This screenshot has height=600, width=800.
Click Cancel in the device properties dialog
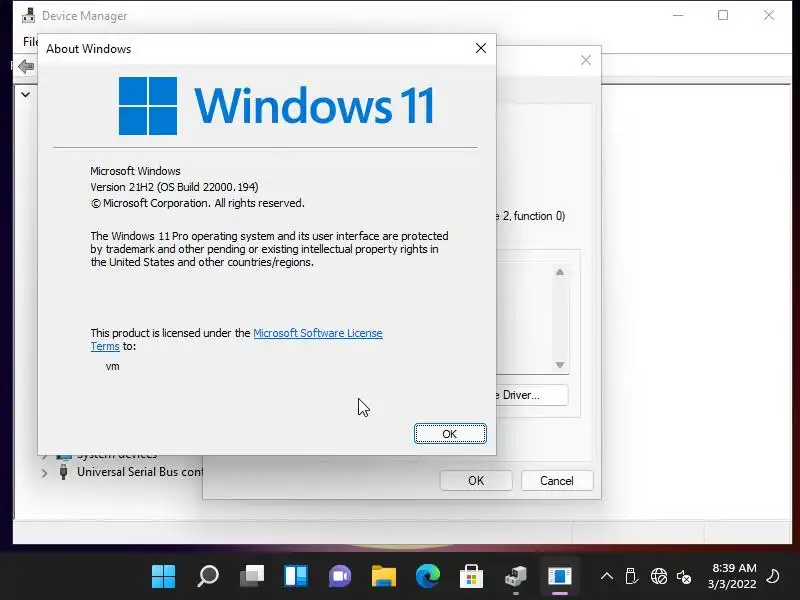557,481
